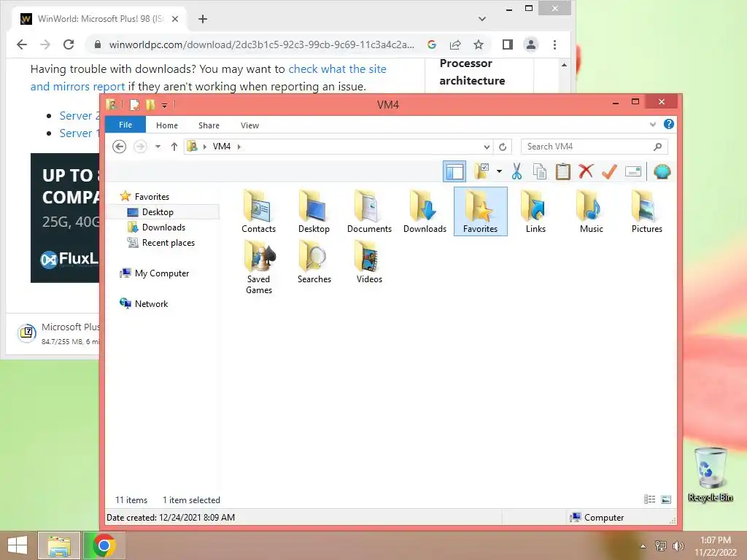Open the Chrome three-dot menu
Screen dimensions: 747x560
554,44
